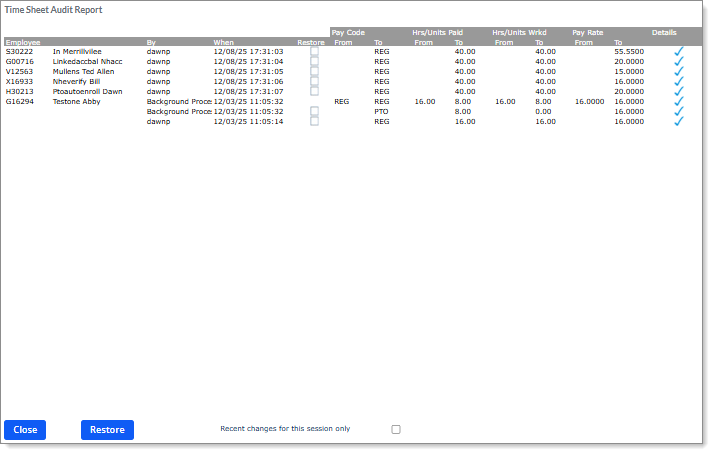Click Details checkmark for In Merrillvilee row
This screenshot has height=454, width=713.
679,51
